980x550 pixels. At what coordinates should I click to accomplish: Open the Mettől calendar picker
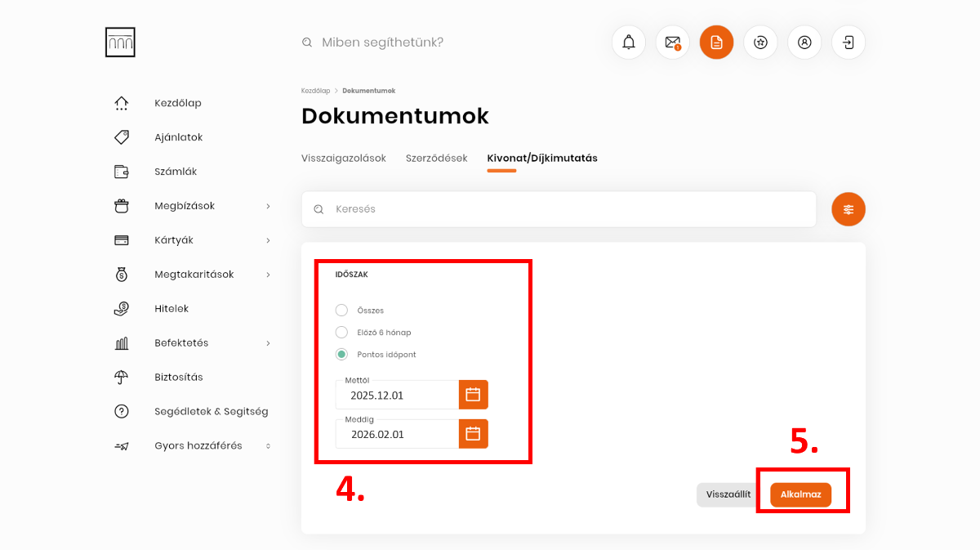pyautogui.click(x=473, y=395)
